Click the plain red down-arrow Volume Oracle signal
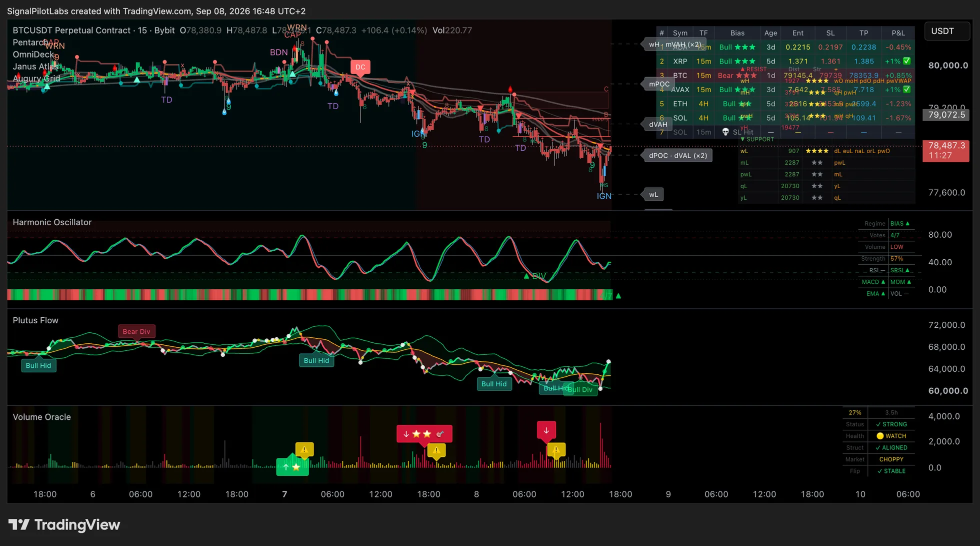Screen dimensions: 980x546 [546, 430]
